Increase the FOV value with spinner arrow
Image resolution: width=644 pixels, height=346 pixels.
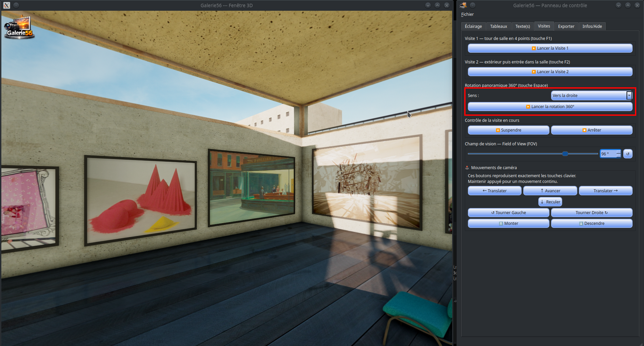click(619, 152)
